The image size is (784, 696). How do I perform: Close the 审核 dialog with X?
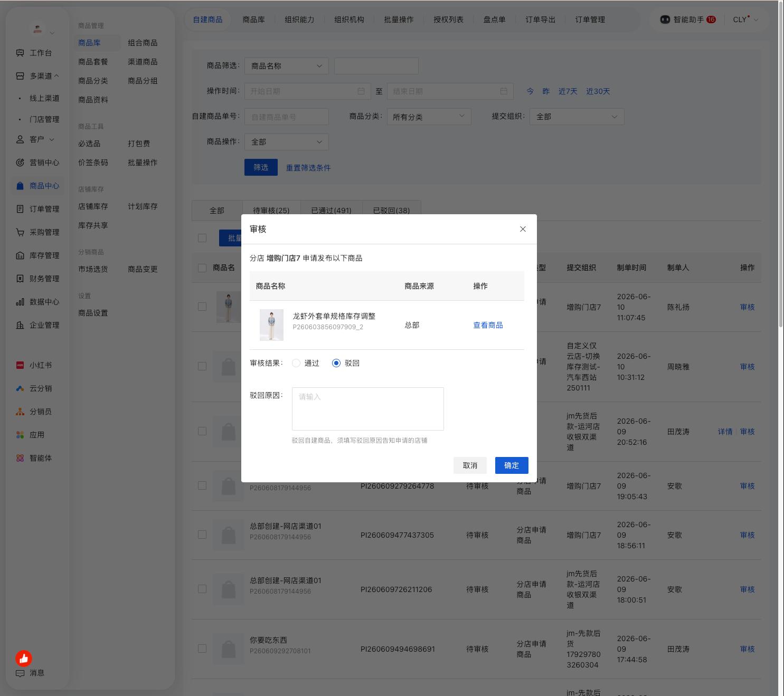(x=523, y=229)
